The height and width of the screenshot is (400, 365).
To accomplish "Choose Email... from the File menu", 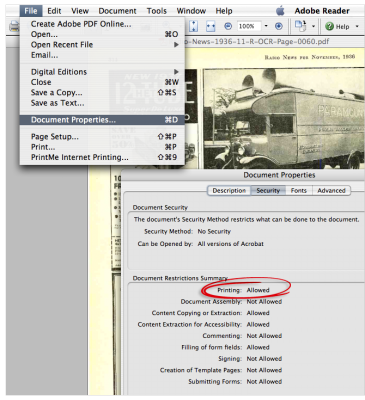I will click(x=102, y=55).
